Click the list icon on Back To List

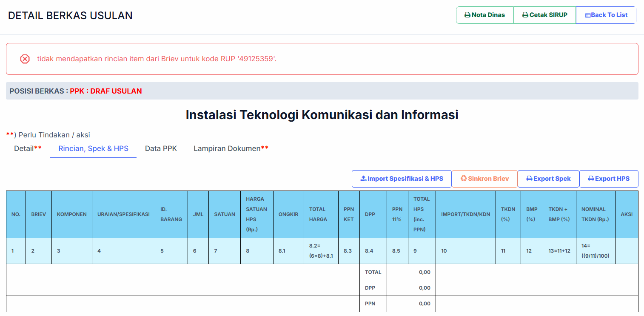[587, 15]
